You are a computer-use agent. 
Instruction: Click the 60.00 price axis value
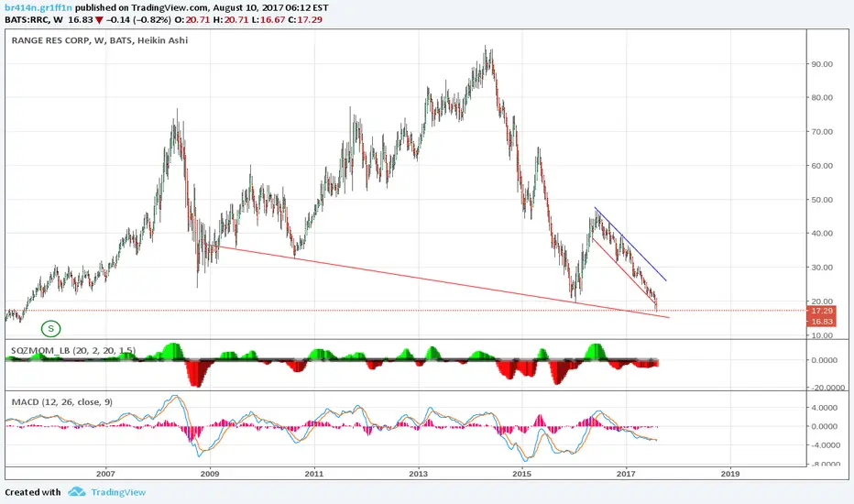[x=822, y=166]
